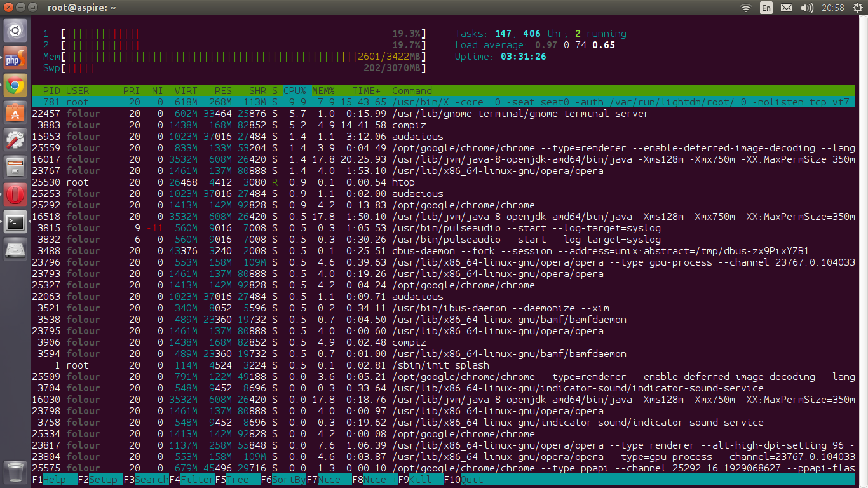Open the Wi-Fi network indicator menu

[x=746, y=8]
